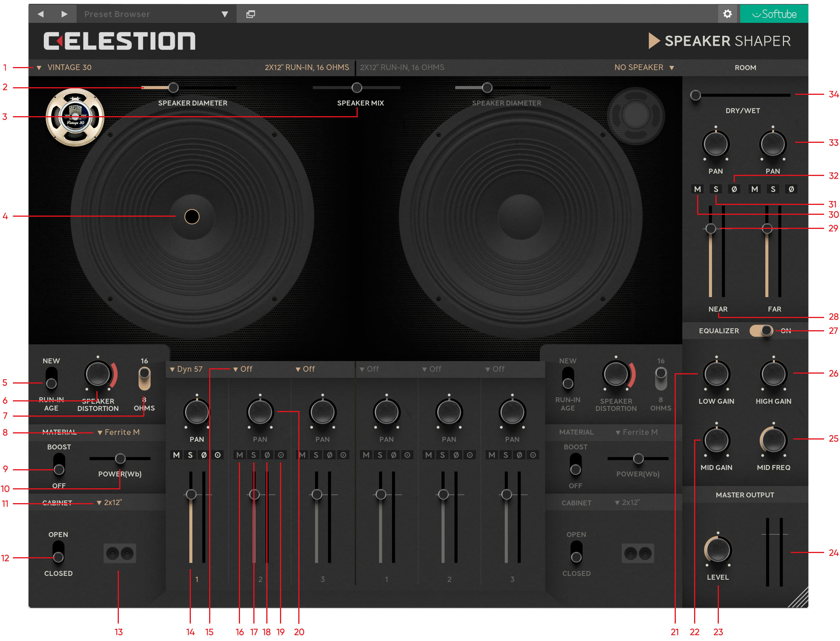Click the next preset arrow
This screenshot has width=840, height=641.
[64, 14]
